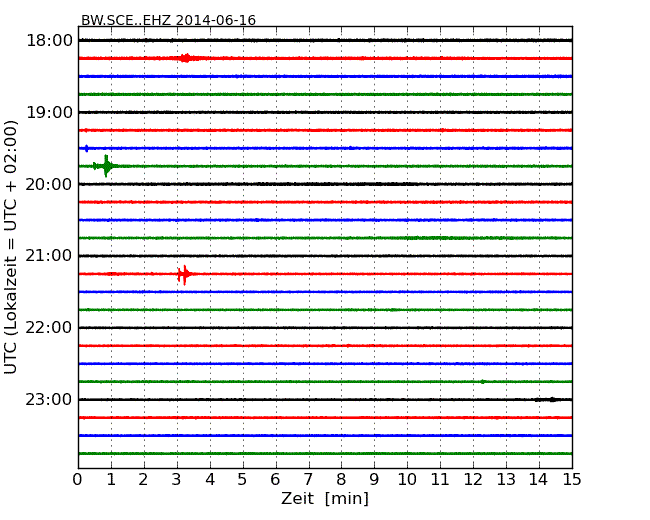
Task: Click the x-axis tick label 15
Action: click(x=572, y=480)
